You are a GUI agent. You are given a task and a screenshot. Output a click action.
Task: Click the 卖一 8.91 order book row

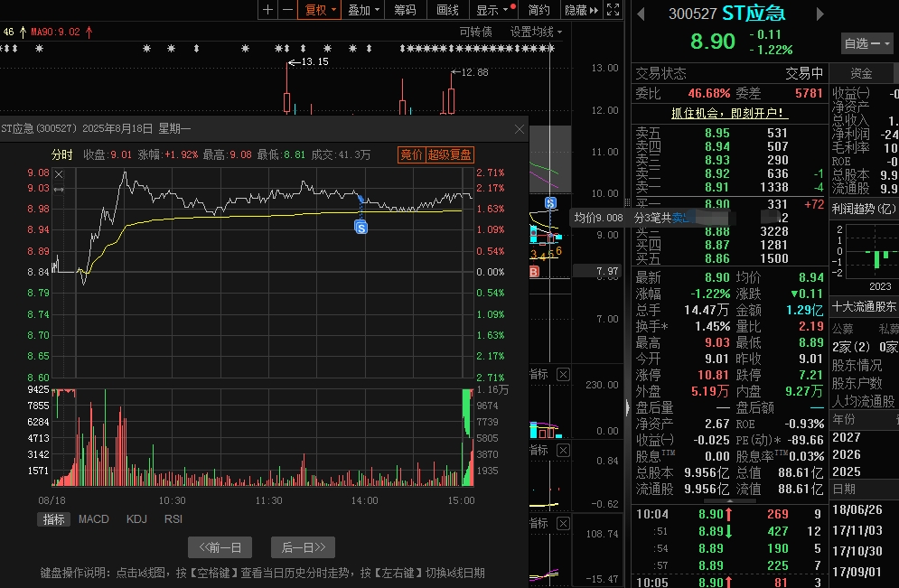(729, 187)
